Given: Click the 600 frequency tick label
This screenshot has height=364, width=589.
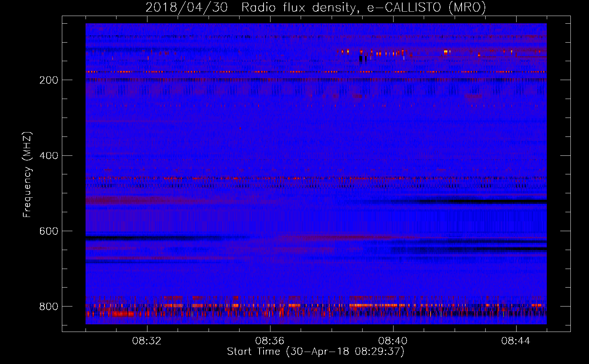Looking at the screenshot, I should pyautogui.click(x=49, y=232).
